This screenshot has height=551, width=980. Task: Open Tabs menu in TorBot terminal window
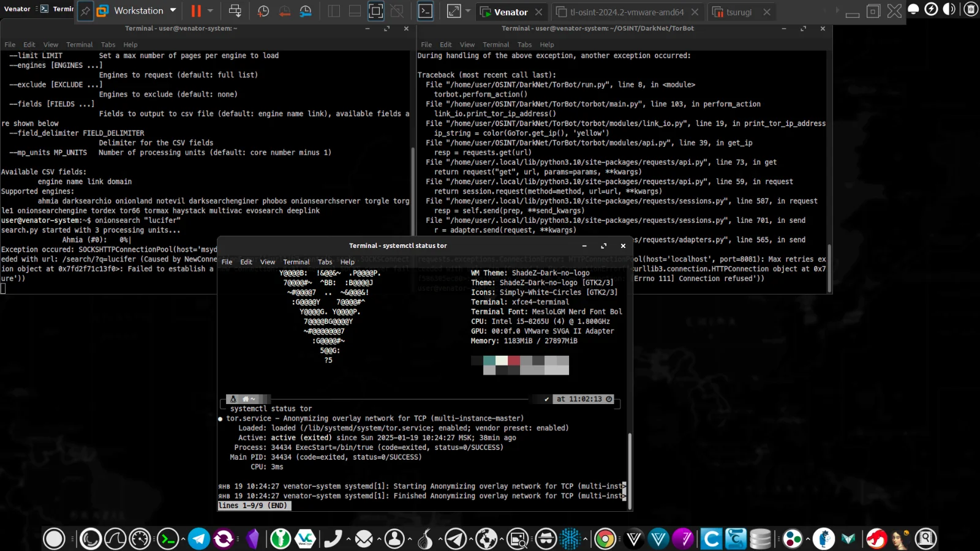pyautogui.click(x=524, y=45)
